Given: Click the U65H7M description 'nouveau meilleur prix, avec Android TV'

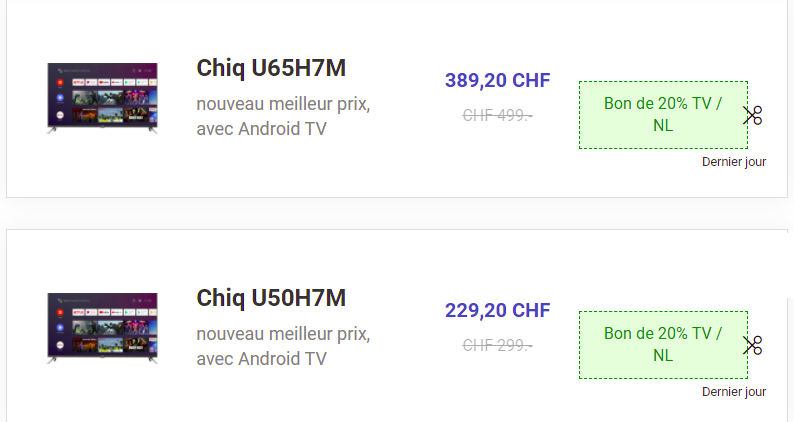Looking at the screenshot, I should point(283,117).
